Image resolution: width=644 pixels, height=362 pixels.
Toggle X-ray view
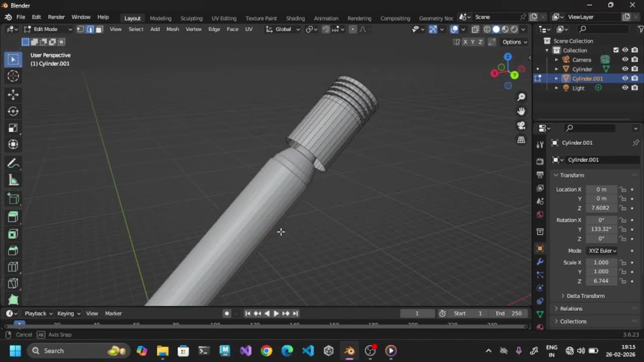point(475,29)
